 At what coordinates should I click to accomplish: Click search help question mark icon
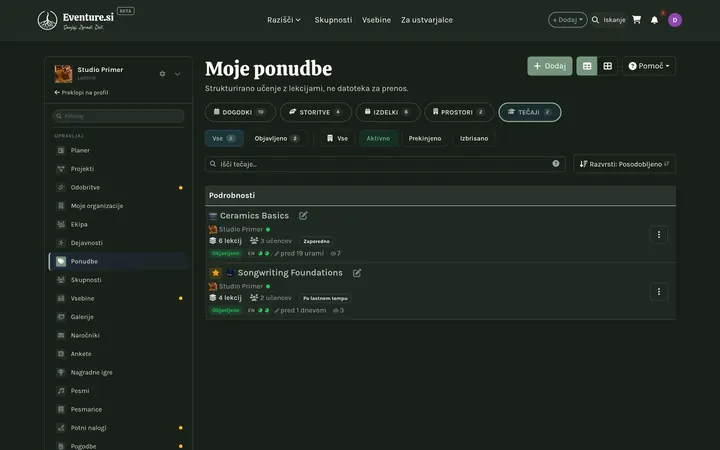[556, 163]
